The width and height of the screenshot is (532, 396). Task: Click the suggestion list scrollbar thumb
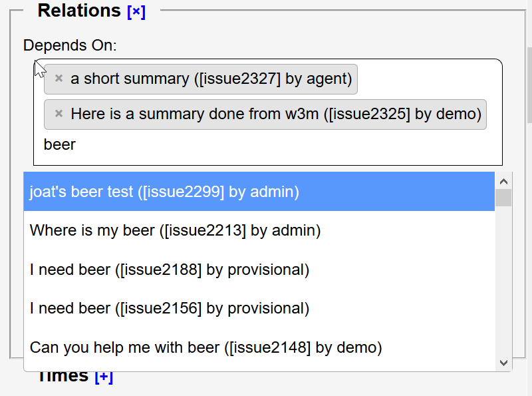click(x=503, y=198)
